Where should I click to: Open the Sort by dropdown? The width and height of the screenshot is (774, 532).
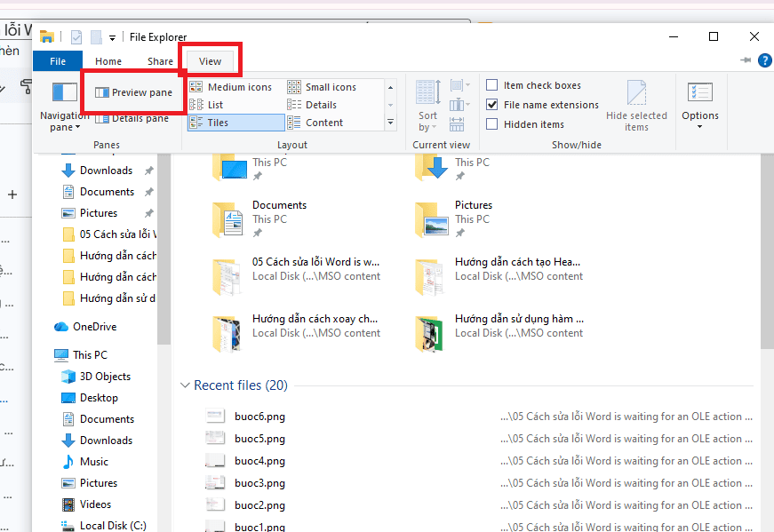427,106
